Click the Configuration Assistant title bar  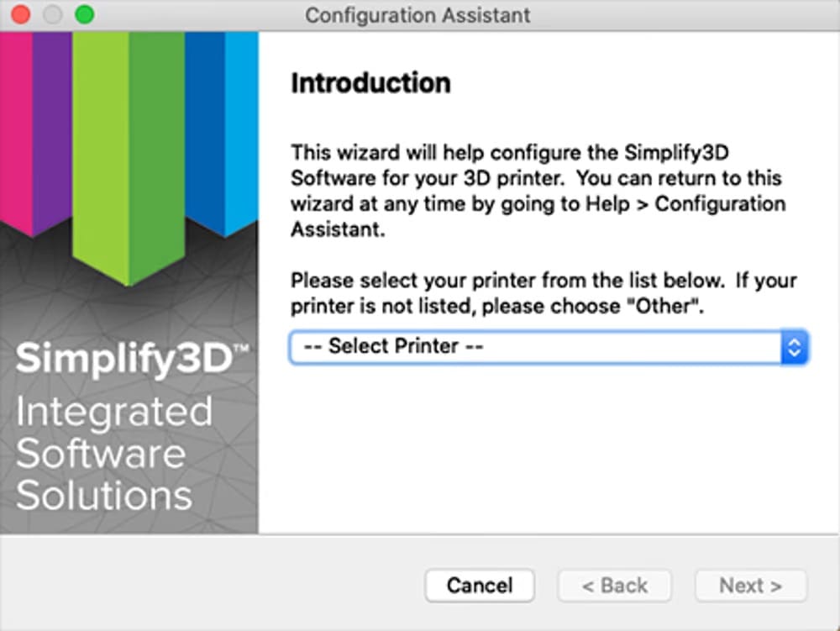(x=418, y=14)
